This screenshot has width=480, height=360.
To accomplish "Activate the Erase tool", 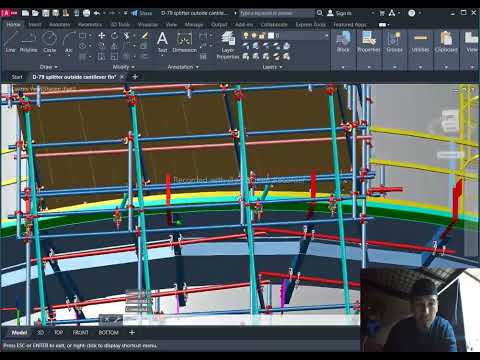I will point(144,35).
